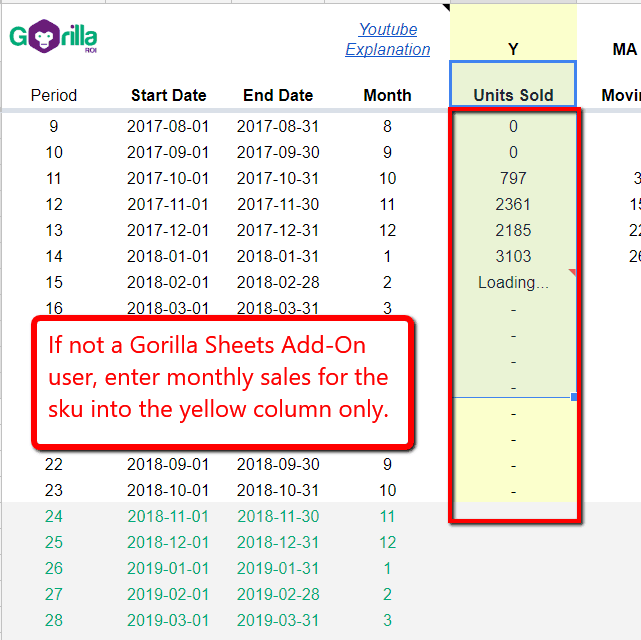Click the units sold cell showing 2361
641x640 pixels.
(x=513, y=205)
